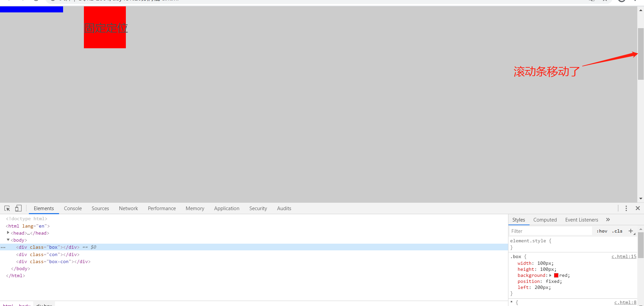Open the row actions ellipsis beside div.box
The width and height of the screenshot is (644, 306).
click(3, 247)
